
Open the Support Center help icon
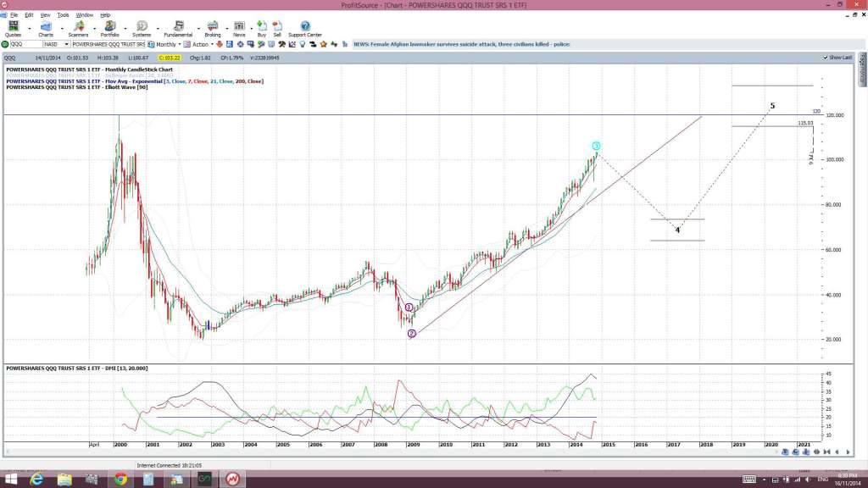point(305,28)
